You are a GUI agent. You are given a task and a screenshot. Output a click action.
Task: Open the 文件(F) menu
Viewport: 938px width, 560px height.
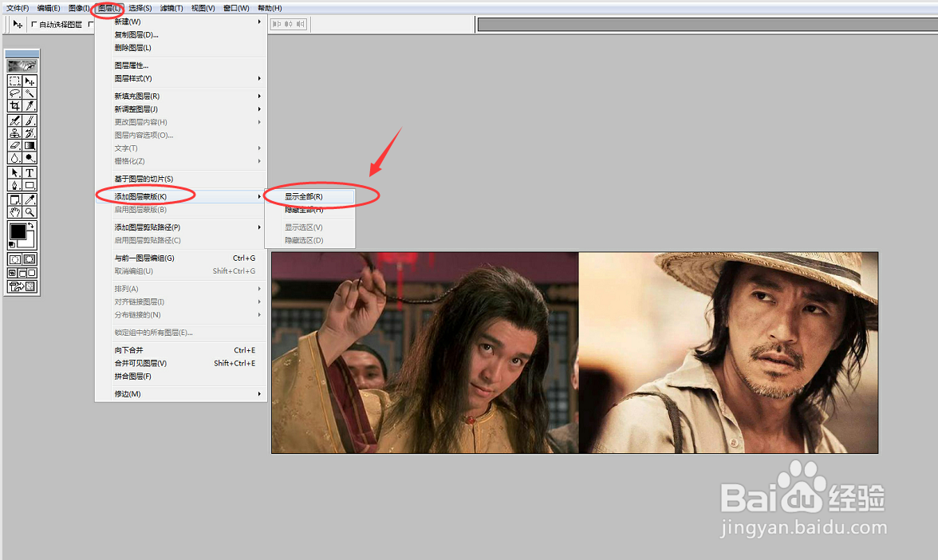18,8
